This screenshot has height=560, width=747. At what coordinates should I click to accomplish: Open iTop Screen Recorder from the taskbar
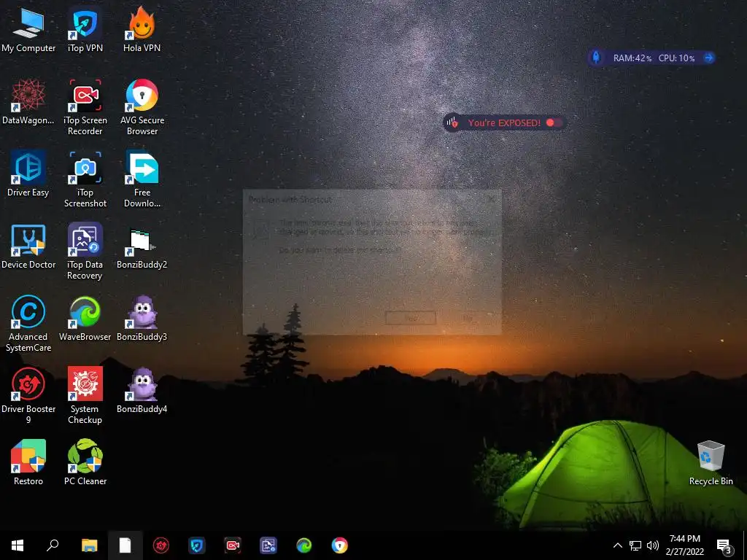[x=233, y=545]
